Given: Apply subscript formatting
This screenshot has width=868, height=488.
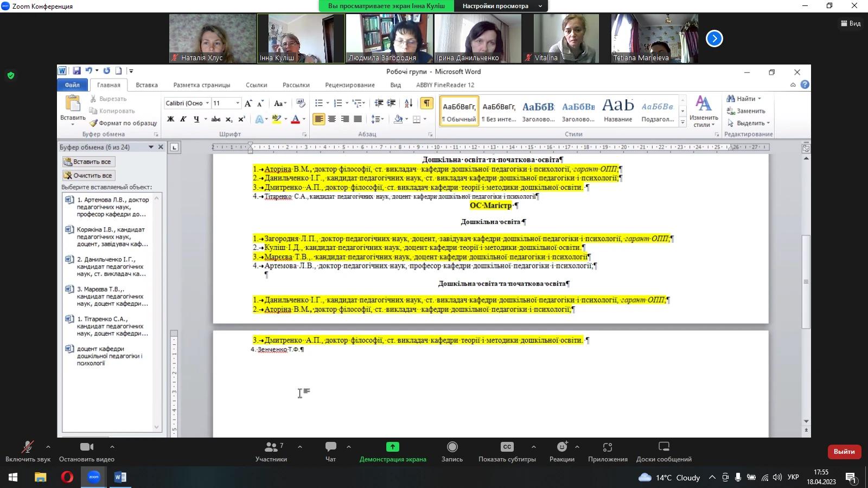Looking at the screenshot, I should coord(229,119).
